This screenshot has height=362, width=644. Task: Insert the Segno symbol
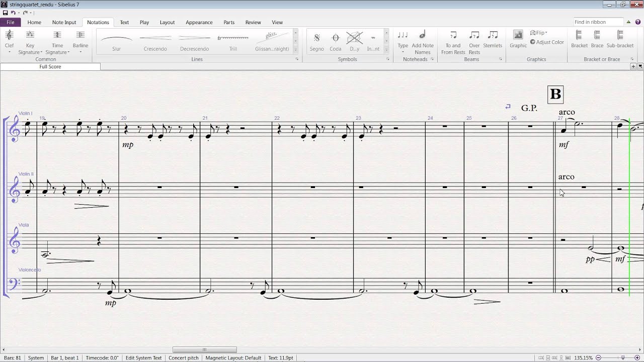pyautogui.click(x=316, y=41)
